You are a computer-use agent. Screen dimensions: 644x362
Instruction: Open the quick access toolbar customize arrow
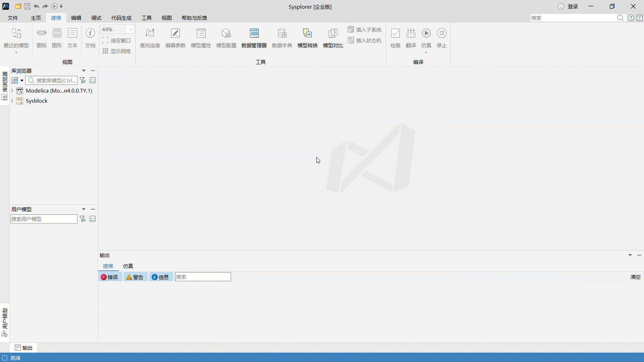point(61,6)
